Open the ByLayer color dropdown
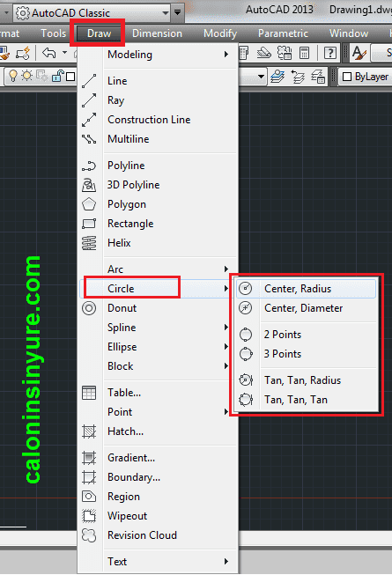 tap(366, 77)
